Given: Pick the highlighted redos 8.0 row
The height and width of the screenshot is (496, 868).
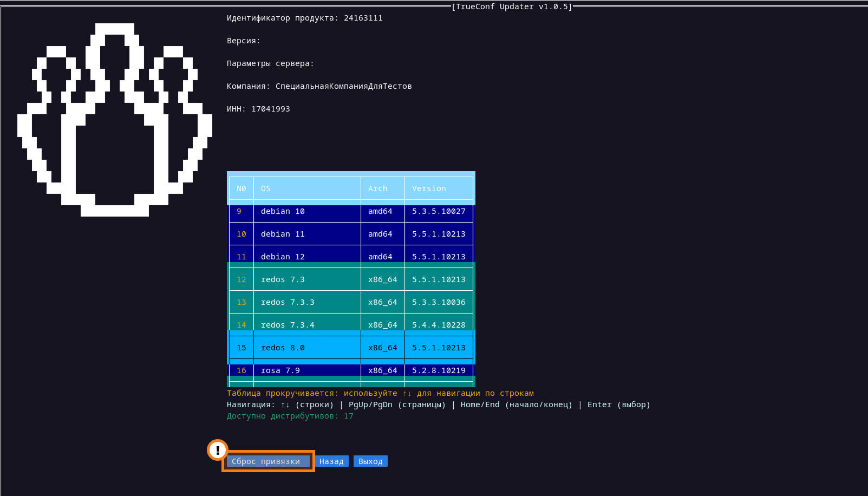Looking at the screenshot, I should tap(351, 348).
